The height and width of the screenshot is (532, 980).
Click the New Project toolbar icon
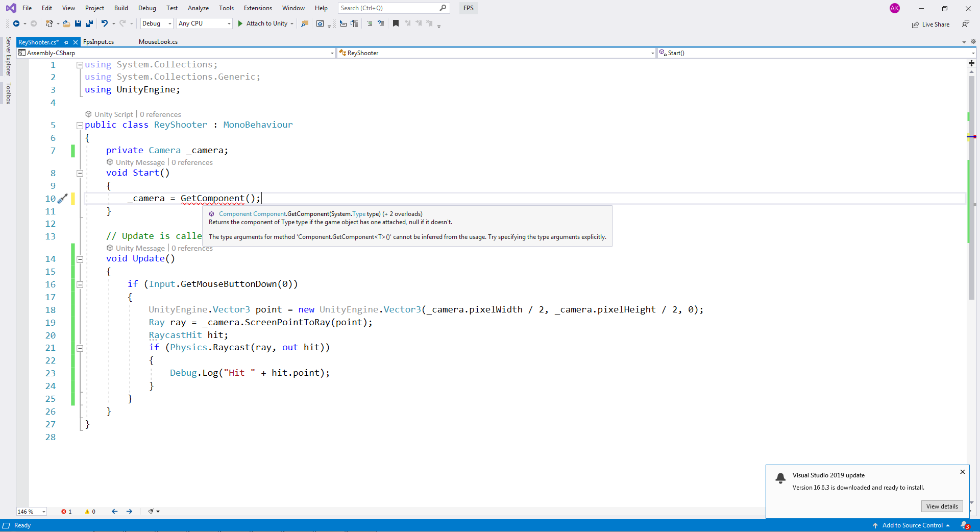coord(49,23)
